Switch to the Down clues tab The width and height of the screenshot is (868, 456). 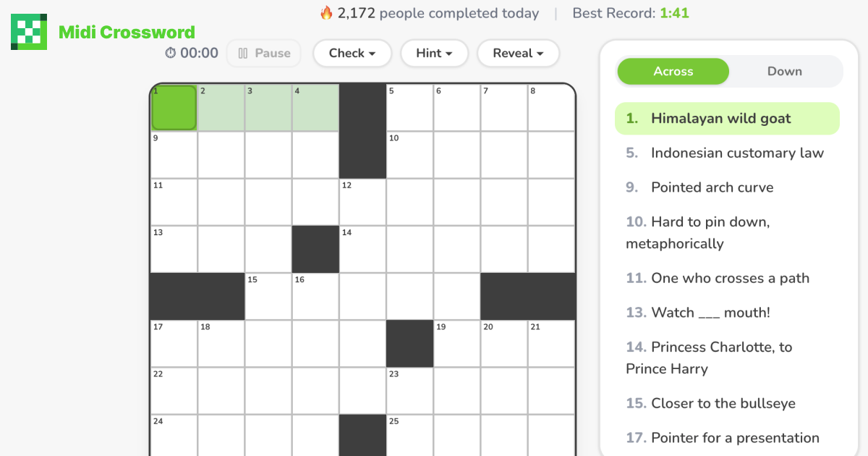(x=784, y=71)
